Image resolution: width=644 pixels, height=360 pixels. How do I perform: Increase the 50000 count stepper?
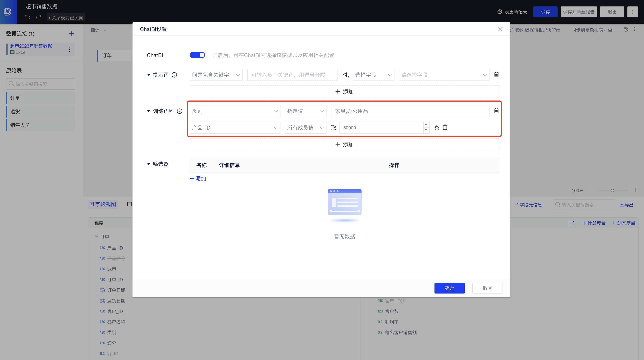[426, 125]
